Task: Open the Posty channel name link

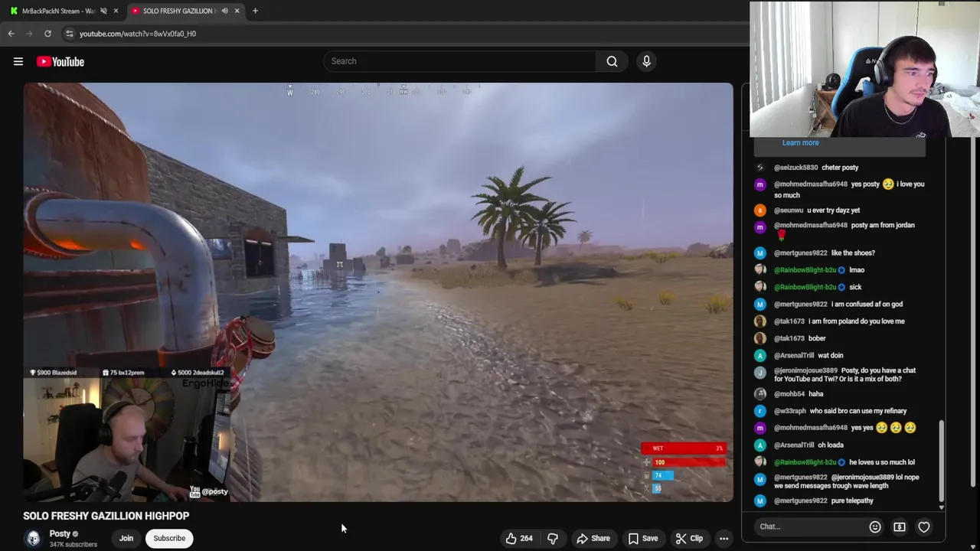Action: pyautogui.click(x=60, y=533)
